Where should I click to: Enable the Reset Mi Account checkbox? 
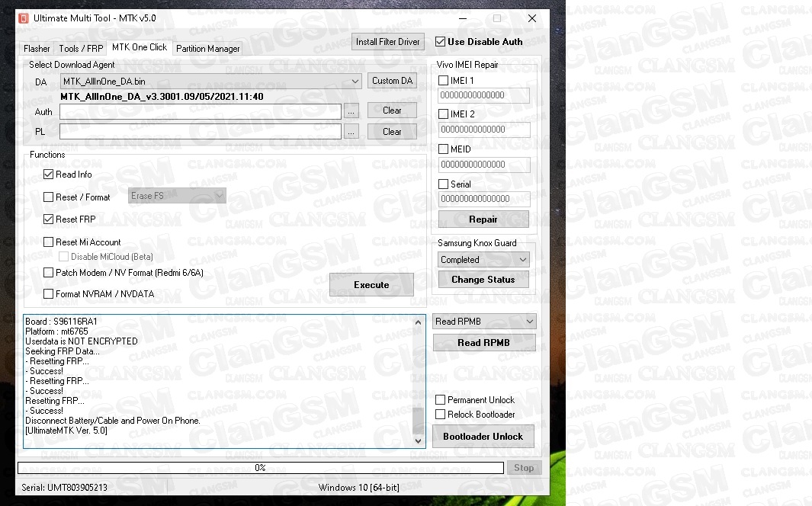click(49, 242)
